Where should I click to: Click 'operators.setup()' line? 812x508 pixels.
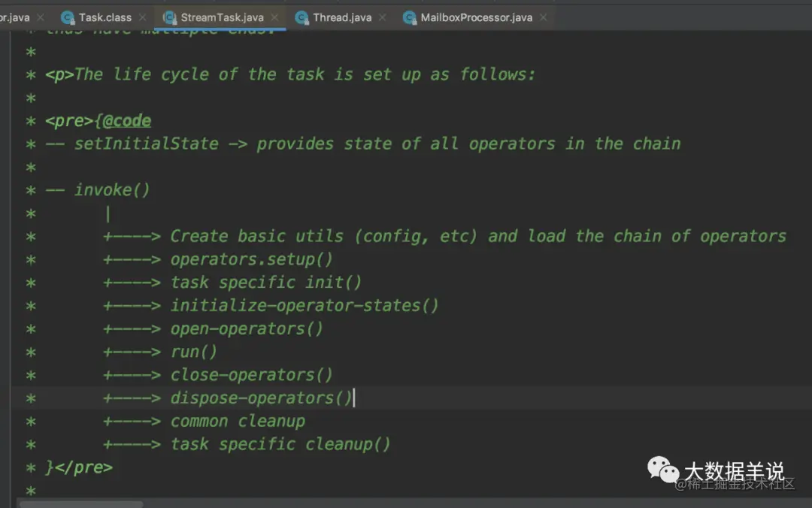coord(252,259)
